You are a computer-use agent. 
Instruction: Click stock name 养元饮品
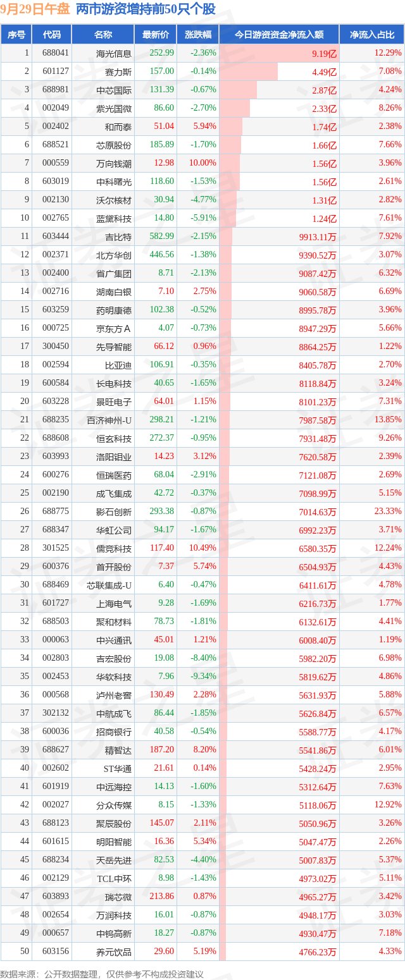(114, 952)
